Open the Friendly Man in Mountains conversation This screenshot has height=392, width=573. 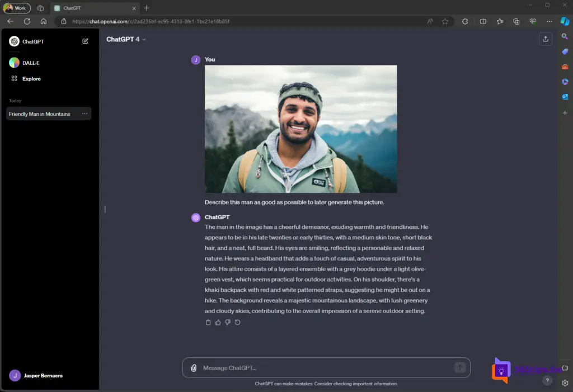(40, 114)
